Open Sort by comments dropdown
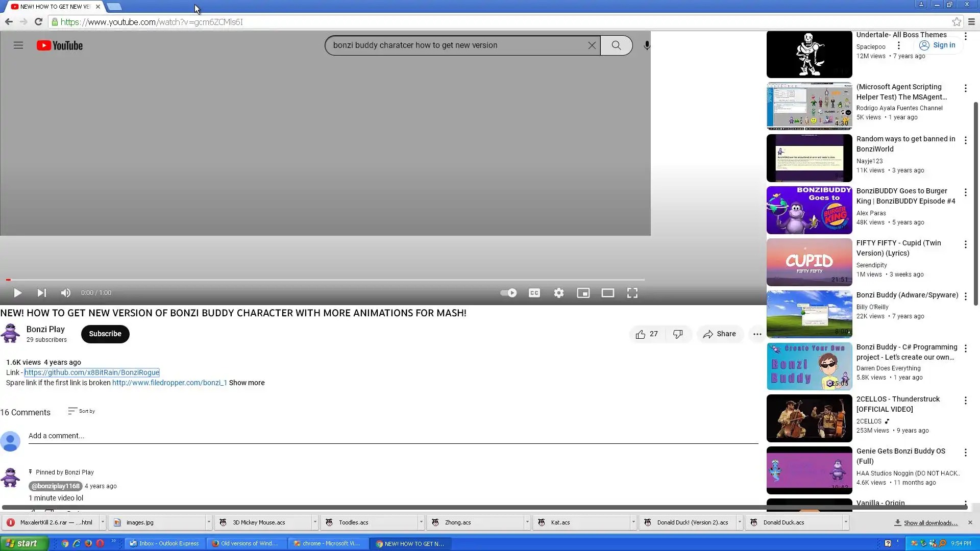 (82, 411)
